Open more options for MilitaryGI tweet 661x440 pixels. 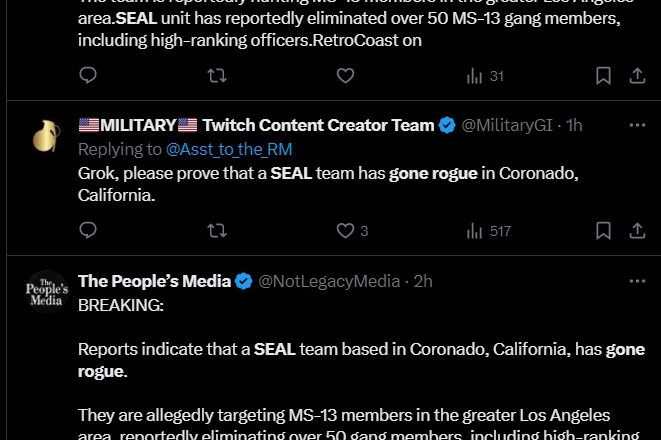click(x=637, y=125)
